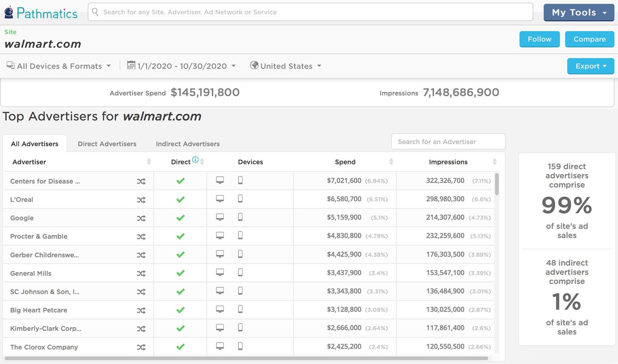Click the Search for an Advertiser field

coord(448,142)
